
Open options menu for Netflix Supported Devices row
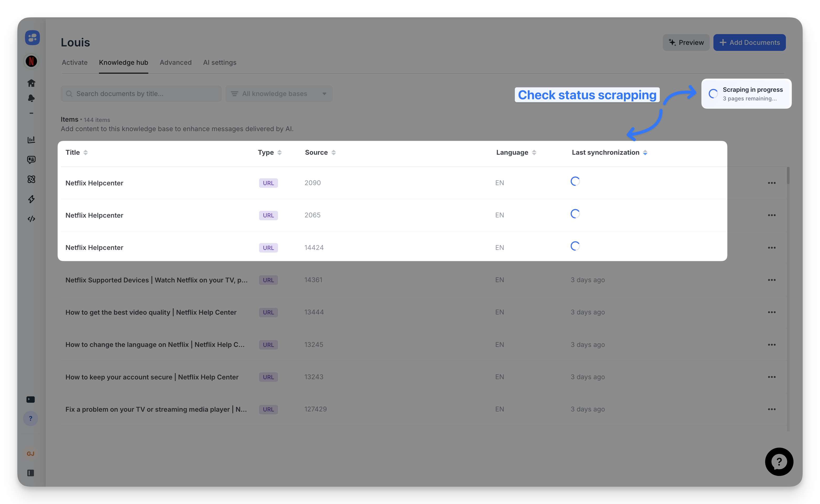point(771,280)
